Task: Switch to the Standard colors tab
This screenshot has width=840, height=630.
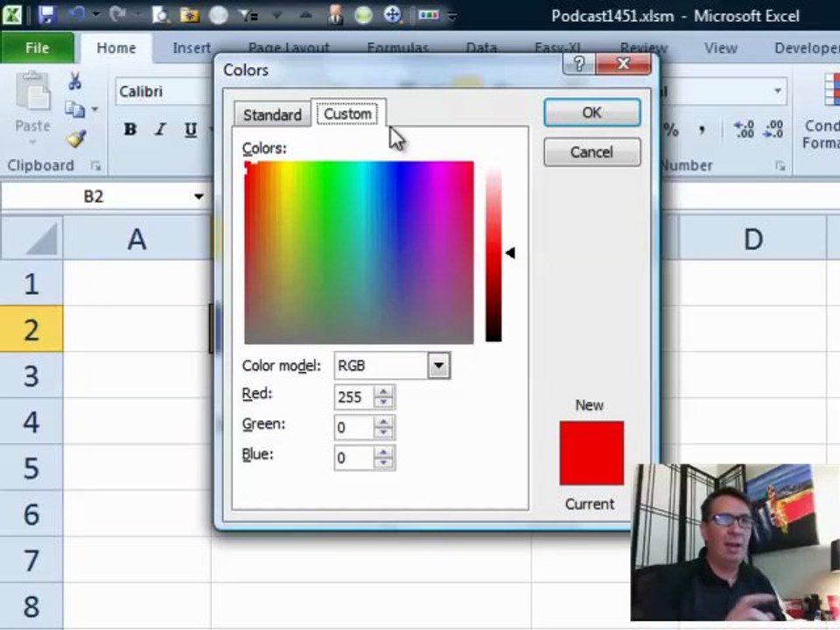Action: [272, 115]
